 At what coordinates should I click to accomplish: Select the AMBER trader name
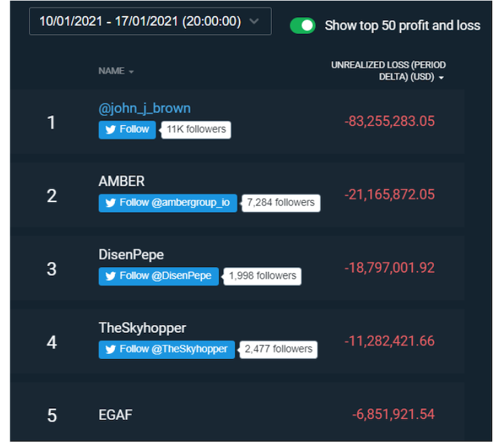(122, 181)
